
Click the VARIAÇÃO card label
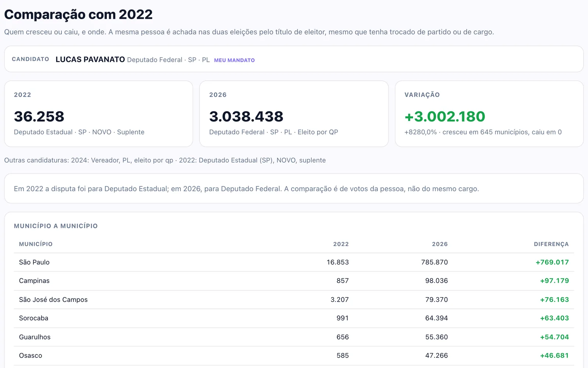point(422,95)
